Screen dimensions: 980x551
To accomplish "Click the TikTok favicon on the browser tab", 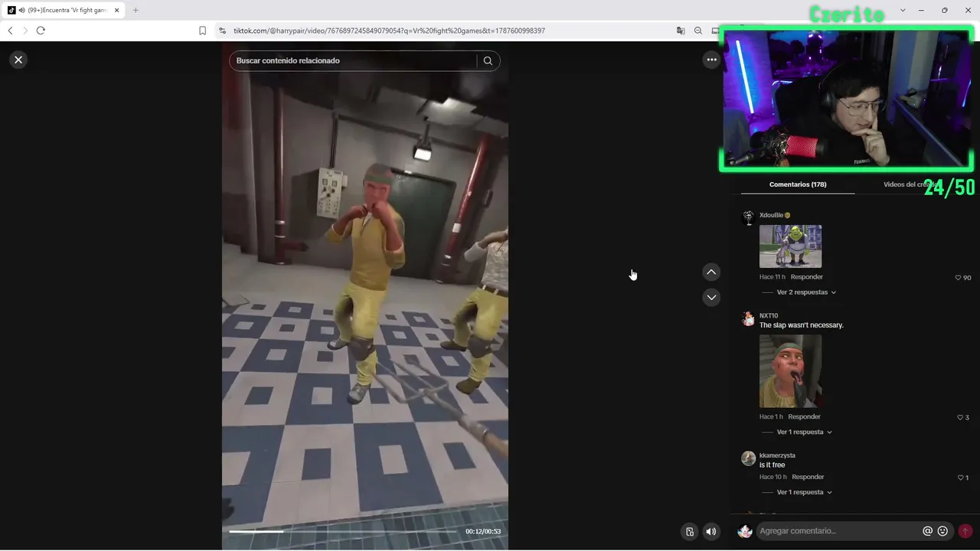I will [11, 10].
